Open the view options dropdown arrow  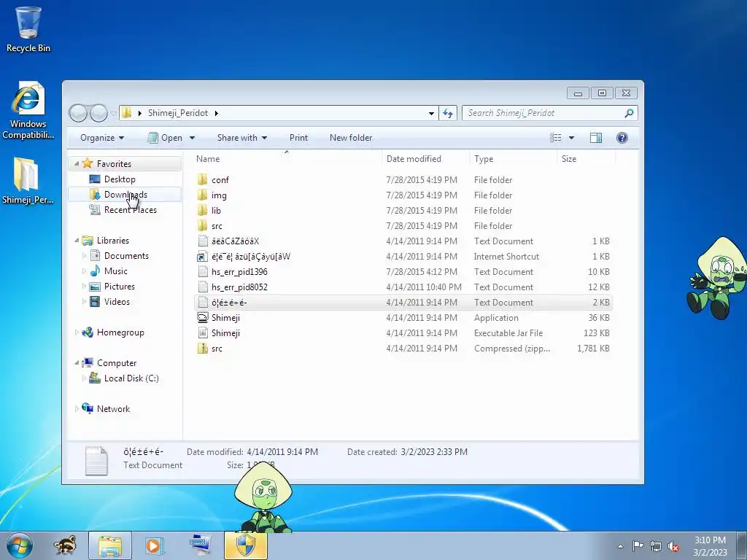571,138
